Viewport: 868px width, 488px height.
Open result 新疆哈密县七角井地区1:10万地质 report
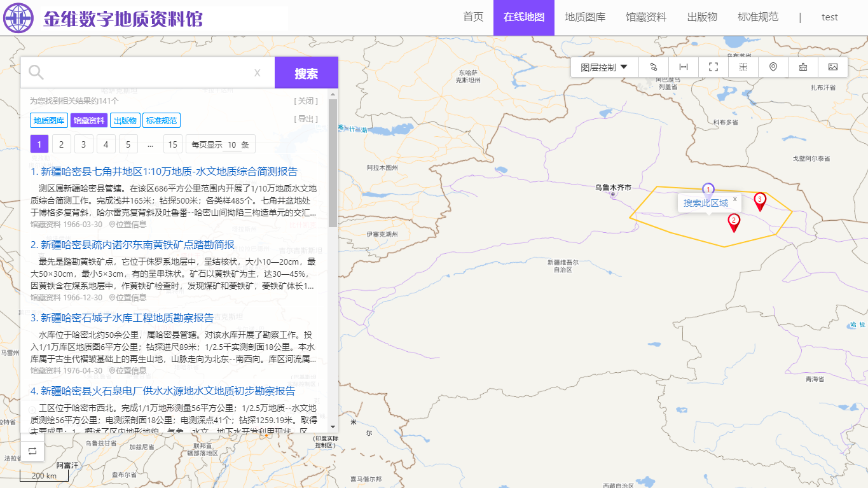pos(164,172)
